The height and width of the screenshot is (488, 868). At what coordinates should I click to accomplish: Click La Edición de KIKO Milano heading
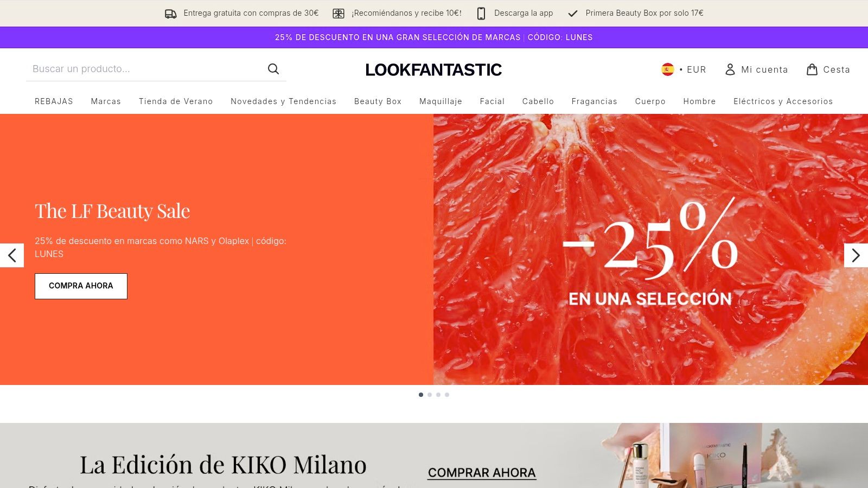[x=223, y=465]
